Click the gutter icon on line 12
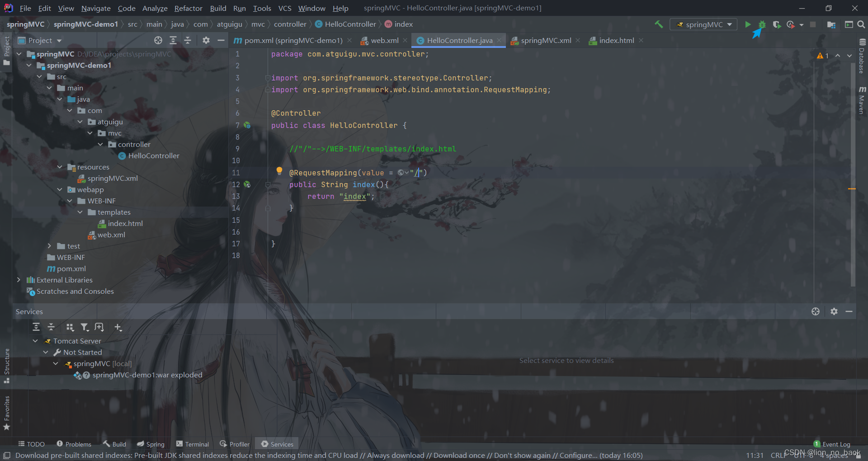Viewport: 868px width, 461px height. 247,184
